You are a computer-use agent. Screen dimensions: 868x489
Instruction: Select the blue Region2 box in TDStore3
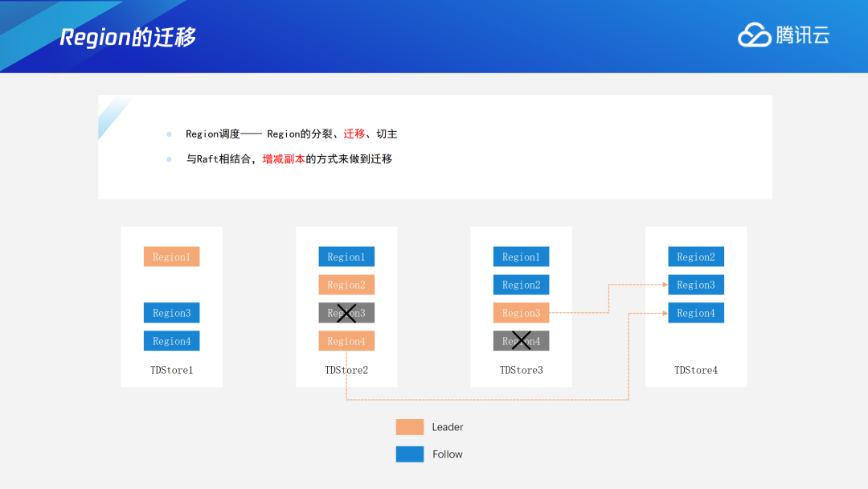click(522, 285)
